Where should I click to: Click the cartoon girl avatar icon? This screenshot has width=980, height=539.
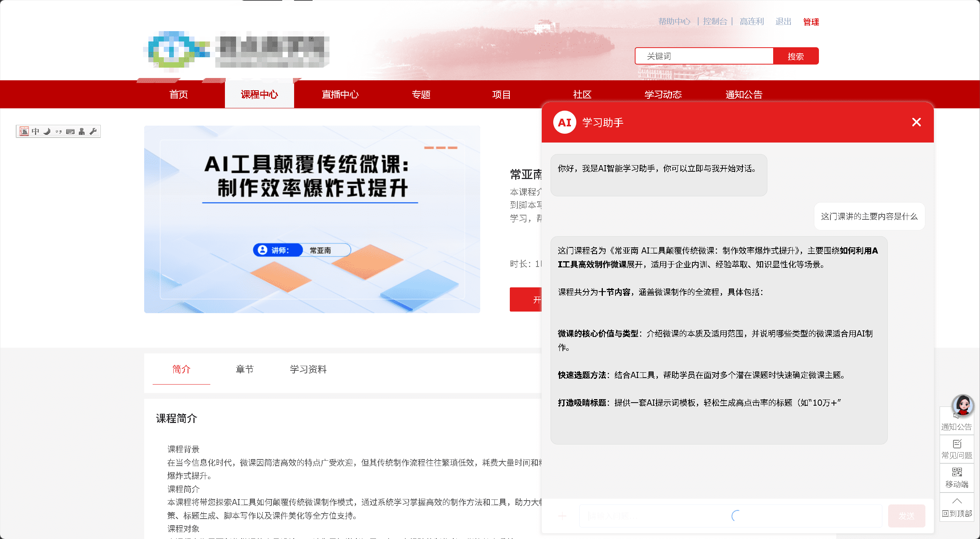coord(962,406)
